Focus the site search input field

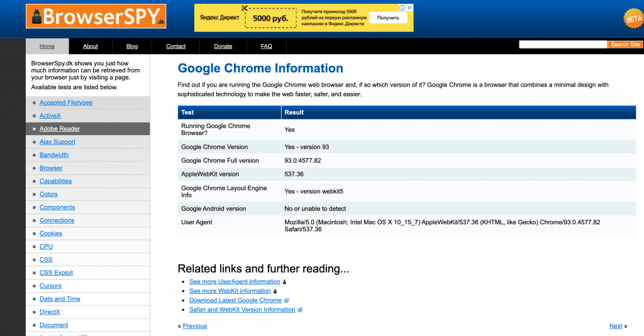coord(563,45)
